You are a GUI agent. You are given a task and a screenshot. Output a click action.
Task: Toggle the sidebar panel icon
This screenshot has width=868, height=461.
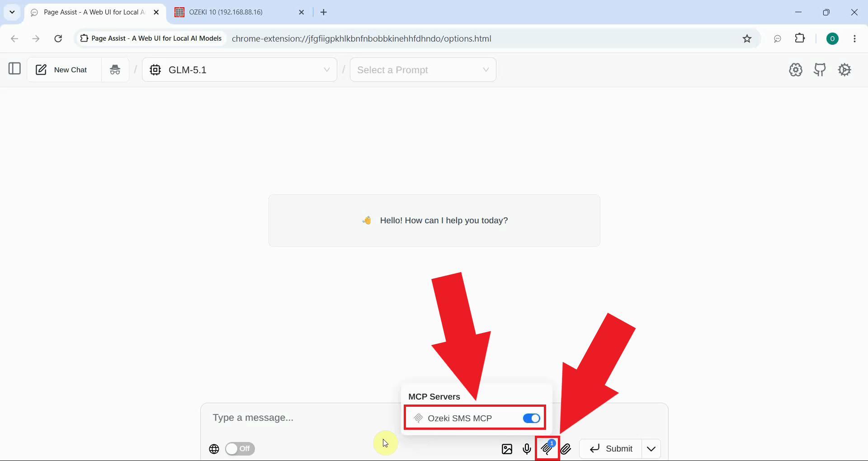coord(14,69)
